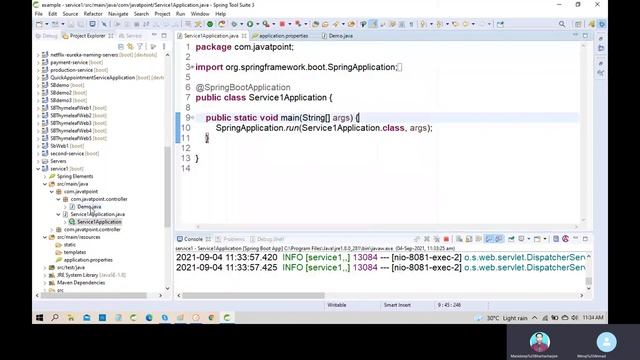Select Demo.java in Project Explorer
The image size is (640, 360).
[x=89, y=207]
